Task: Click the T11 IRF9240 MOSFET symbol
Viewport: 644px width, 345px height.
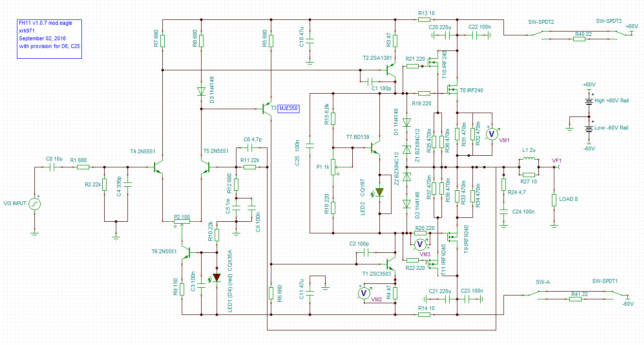Action: [432, 264]
